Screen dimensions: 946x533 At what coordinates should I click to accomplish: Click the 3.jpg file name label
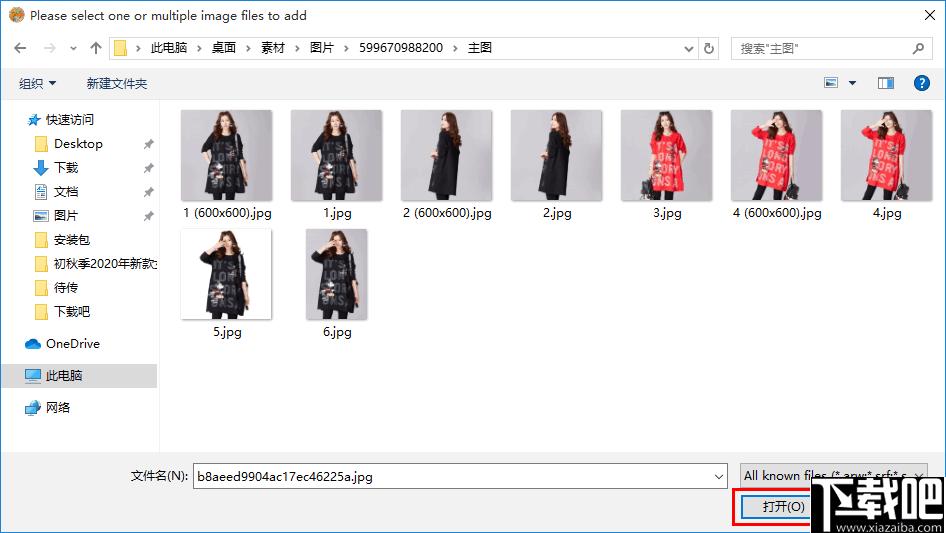[x=667, y=212]
